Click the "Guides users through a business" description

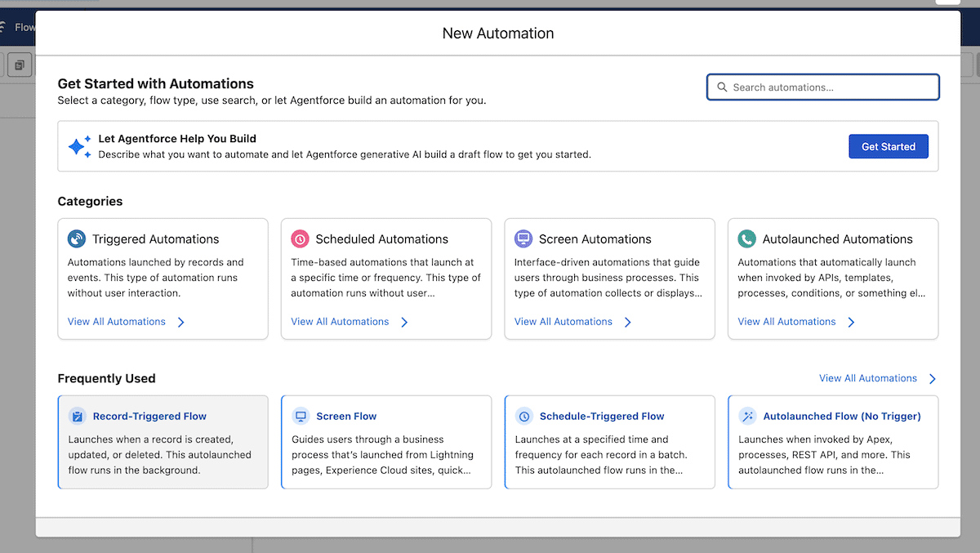click(382, 455)
